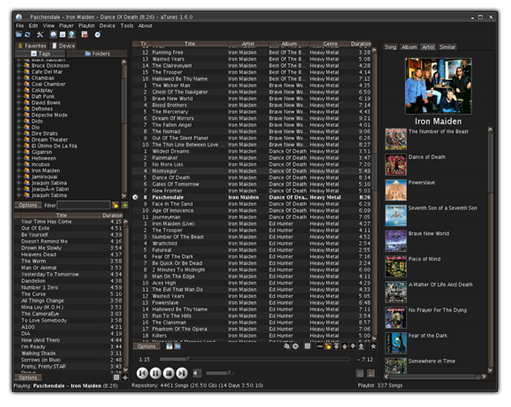This screenshot has width=511, height=407.
Task: Toggle repeat mode button
Action: tap(371, 373)
